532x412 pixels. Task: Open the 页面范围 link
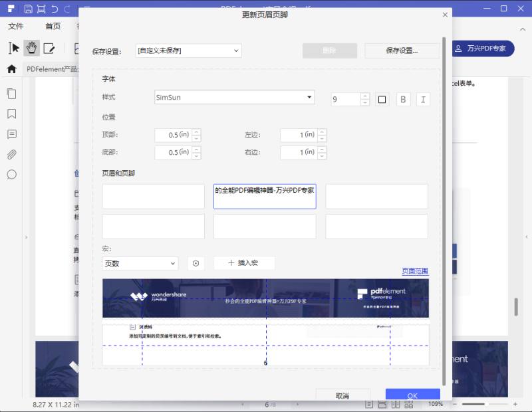pos(415,271)
